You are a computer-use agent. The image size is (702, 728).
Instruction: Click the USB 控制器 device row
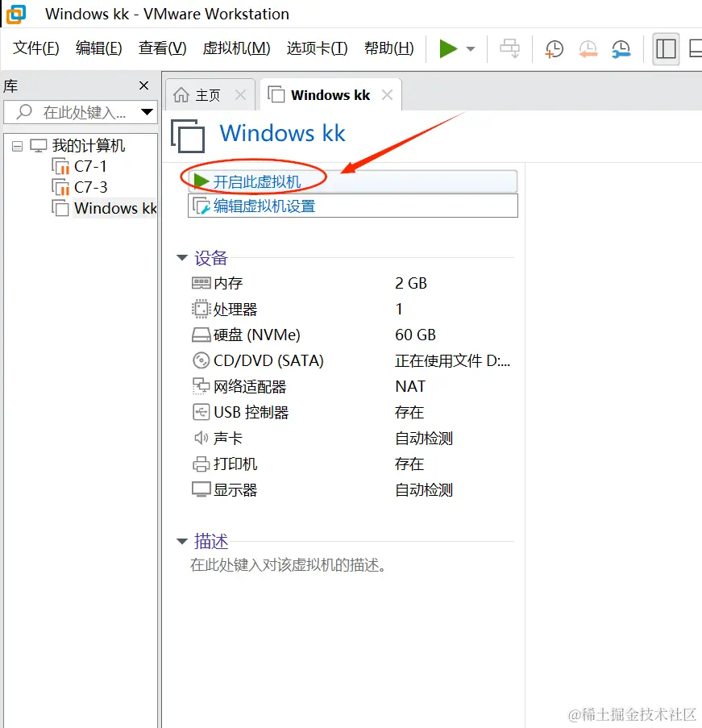[x=351, y=412]
